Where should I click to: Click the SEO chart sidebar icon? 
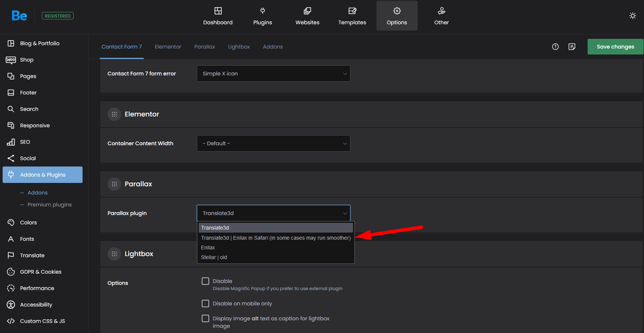[11, 142]
